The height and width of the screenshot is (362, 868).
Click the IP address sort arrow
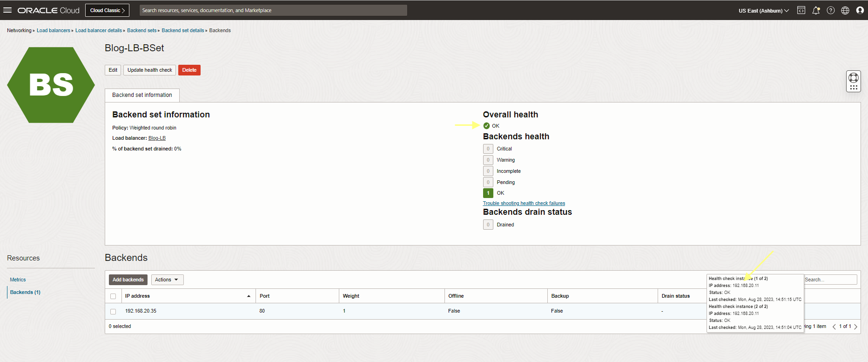(249, 296)
